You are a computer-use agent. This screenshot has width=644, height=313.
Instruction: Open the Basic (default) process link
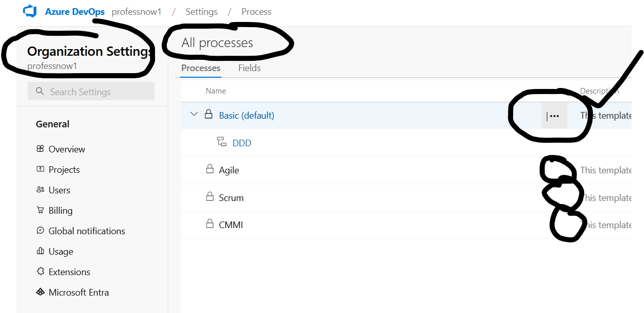click(247, 116)
